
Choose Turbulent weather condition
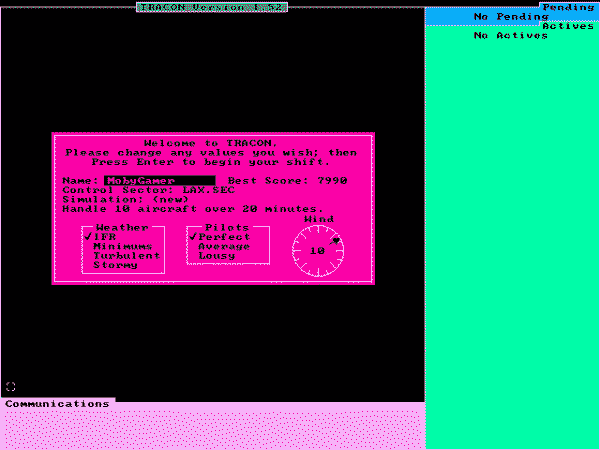pyautogui.click(x=126, y=255)
